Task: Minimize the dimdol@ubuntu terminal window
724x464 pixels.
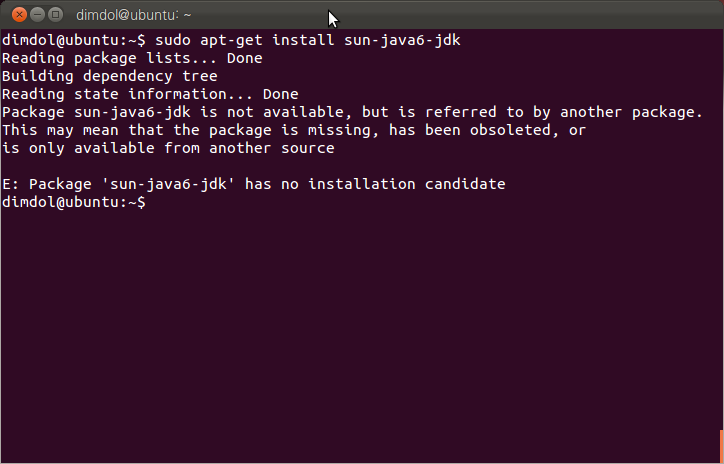Action: (x=37, y=15)
